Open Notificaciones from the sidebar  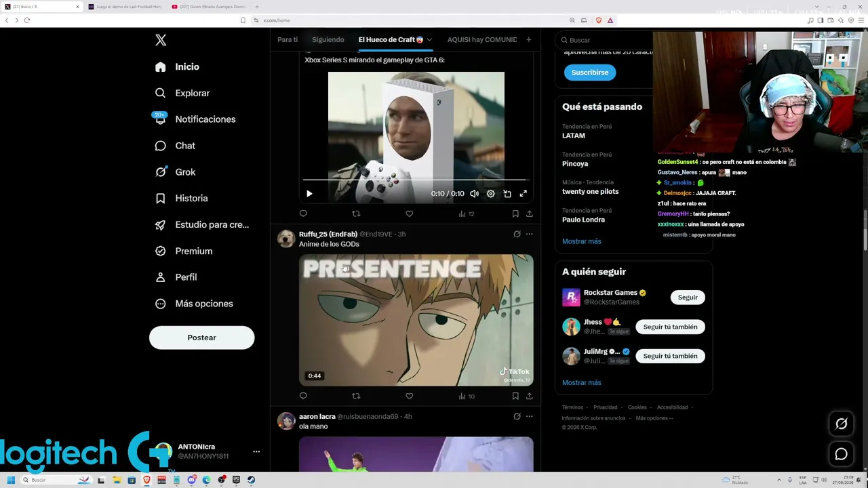(x=195, y=119)
